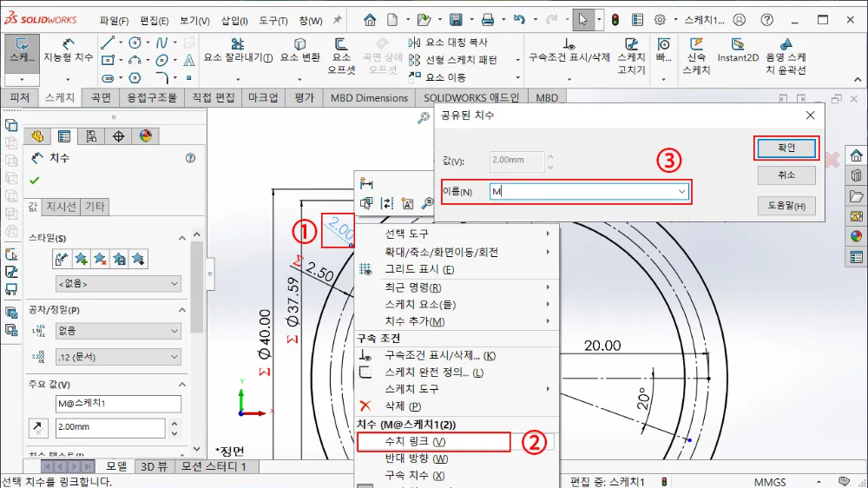Expand the 스케치 도구 submenu
This screenshot has width=868, height=488.
(457, 389)
